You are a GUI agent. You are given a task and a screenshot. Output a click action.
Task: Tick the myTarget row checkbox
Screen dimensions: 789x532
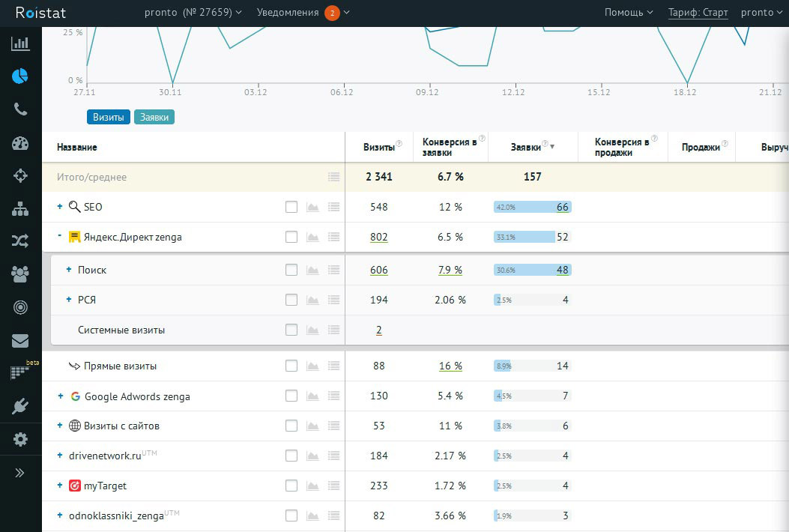pyautogui.click(x=291, y=486)
